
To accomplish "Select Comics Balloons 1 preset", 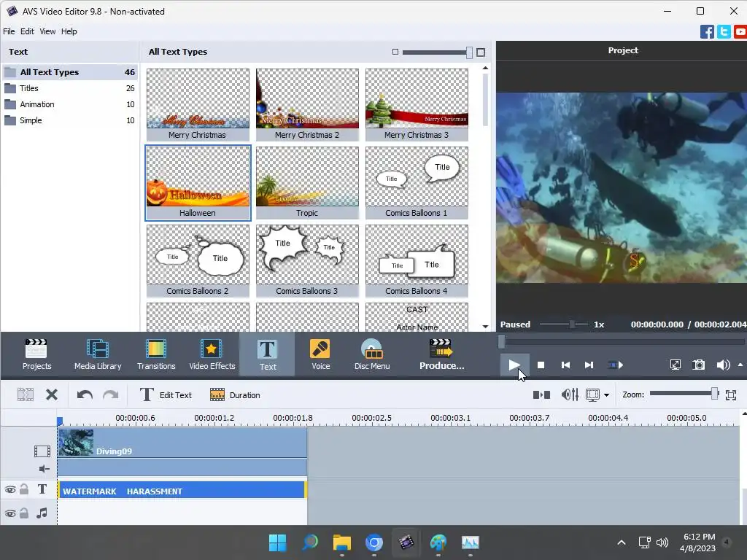I will pyautogui.click(x=417, y=183).
